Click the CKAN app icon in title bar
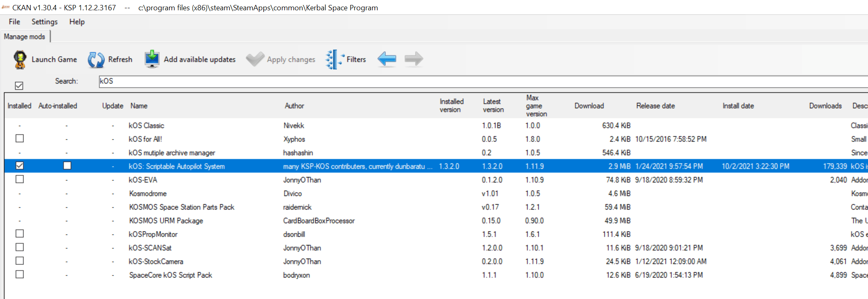The image size is (868, 299). click(5, 7)
